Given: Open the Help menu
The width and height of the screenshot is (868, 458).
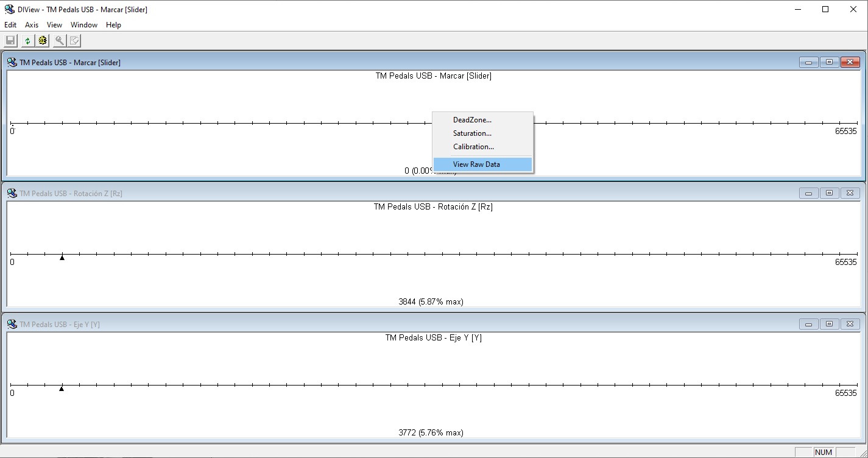Looking at the screenshot, I should [x=113, y=25].
